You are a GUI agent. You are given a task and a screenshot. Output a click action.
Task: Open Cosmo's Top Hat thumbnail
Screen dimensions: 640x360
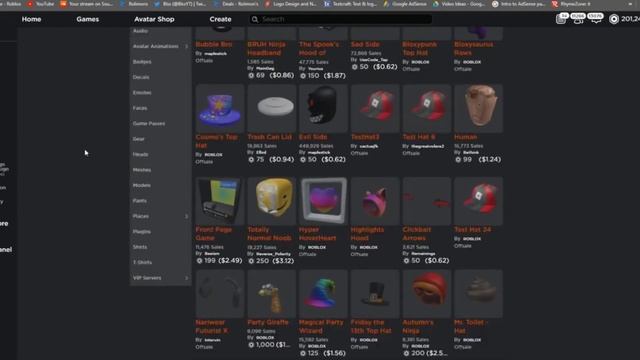click(220, 108)
